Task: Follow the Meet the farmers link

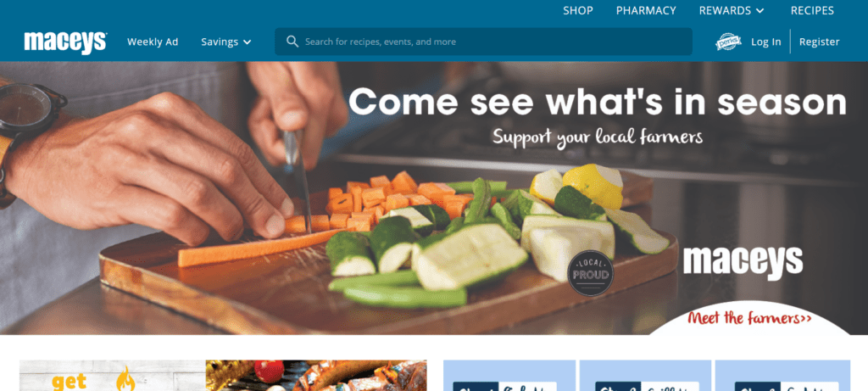Action: point(748,318)
